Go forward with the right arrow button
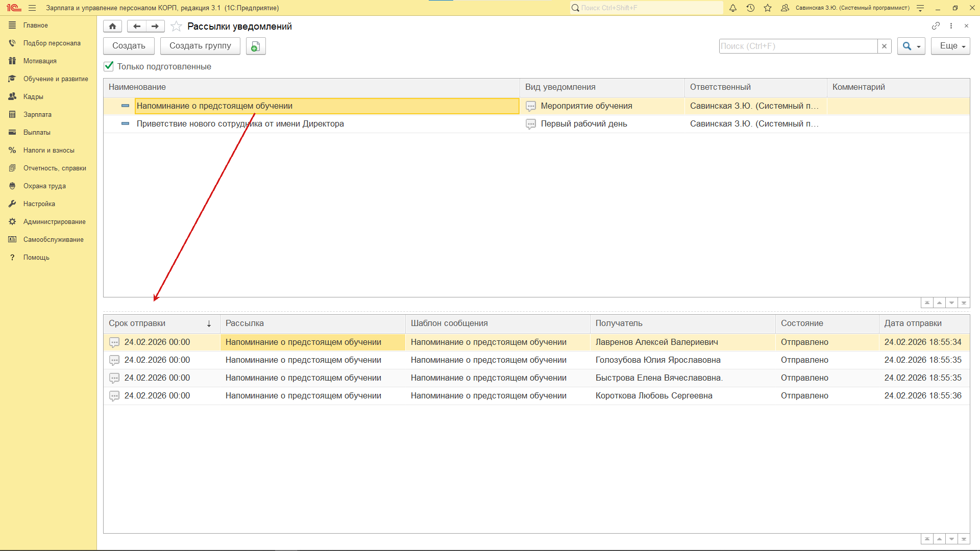Image resolution: width=980 pixels, height=551 pixels. (155, 26)
